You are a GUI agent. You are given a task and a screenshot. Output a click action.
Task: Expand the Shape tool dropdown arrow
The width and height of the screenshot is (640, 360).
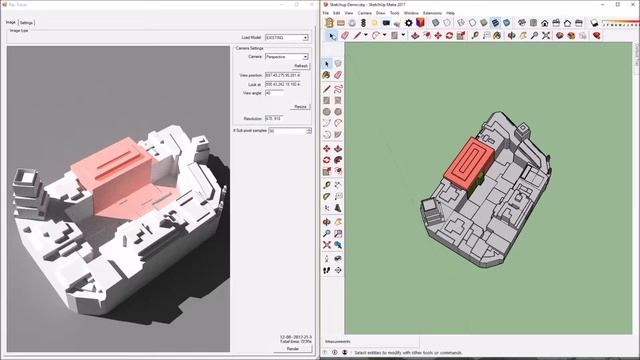click(403, 36)
